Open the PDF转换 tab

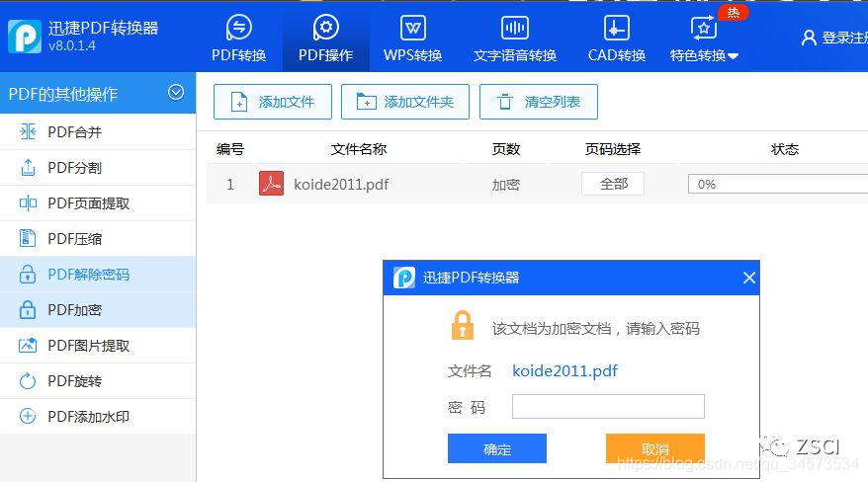238,38
